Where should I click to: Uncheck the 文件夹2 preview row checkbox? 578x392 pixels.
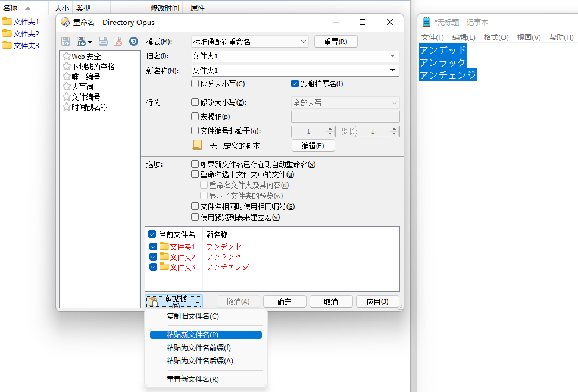click(154, 256)
